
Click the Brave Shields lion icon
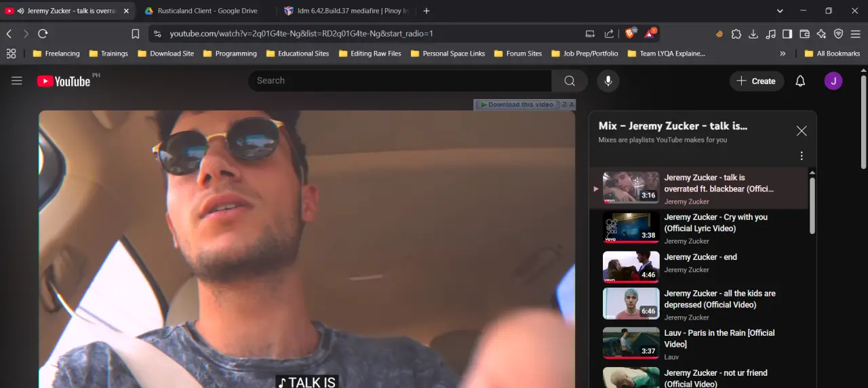pyautogui.click(x=631, y=33)
